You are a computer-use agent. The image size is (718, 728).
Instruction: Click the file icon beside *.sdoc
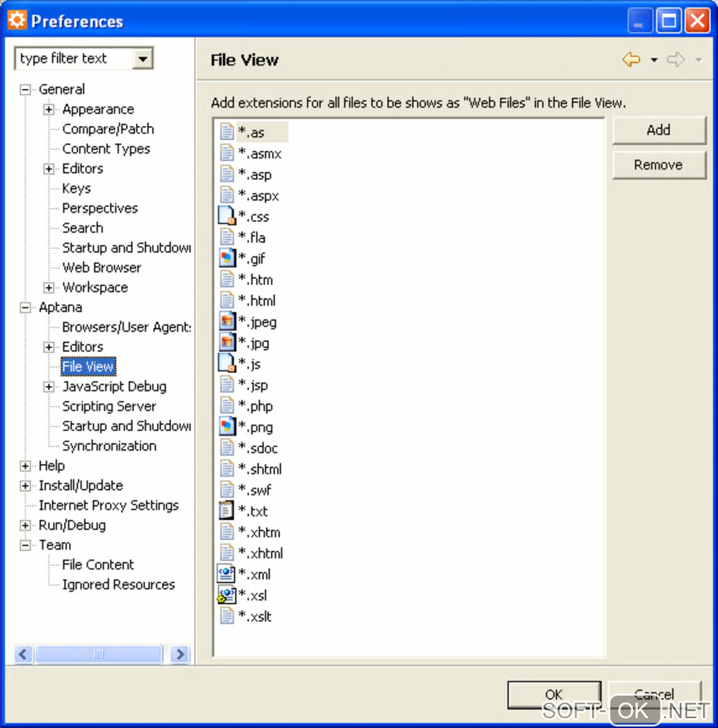point(227,448)
